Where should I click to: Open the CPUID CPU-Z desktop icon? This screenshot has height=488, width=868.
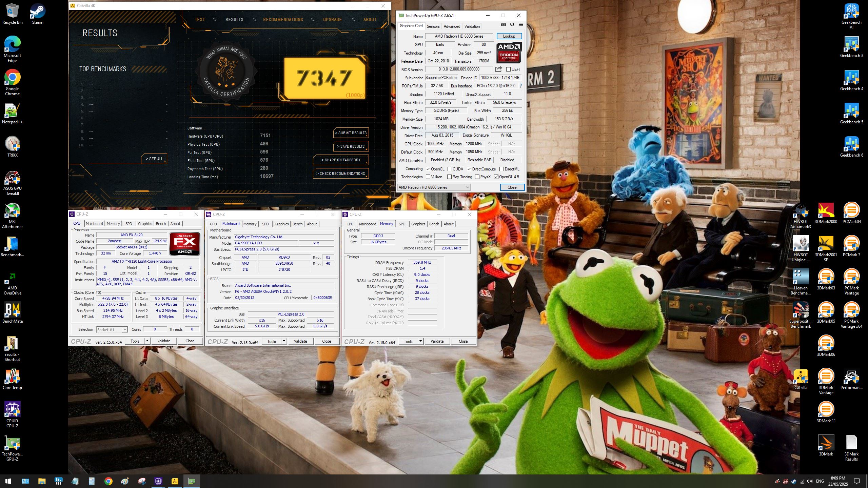[x=13, y=414]
